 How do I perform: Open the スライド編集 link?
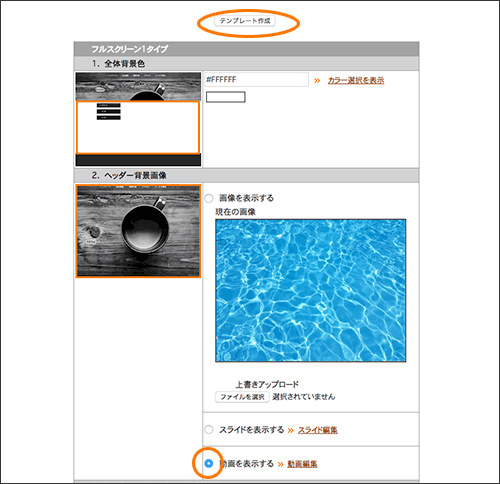click(317, 430)
